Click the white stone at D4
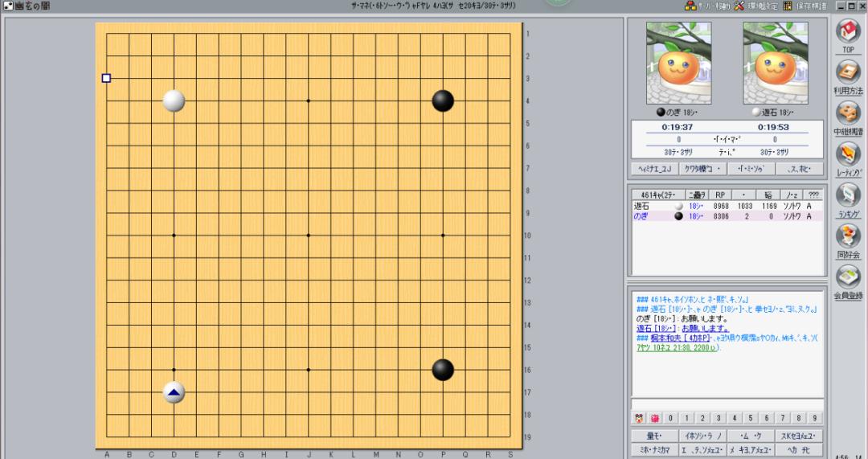Viewport: 868px width, 459px height. (174, 100)
